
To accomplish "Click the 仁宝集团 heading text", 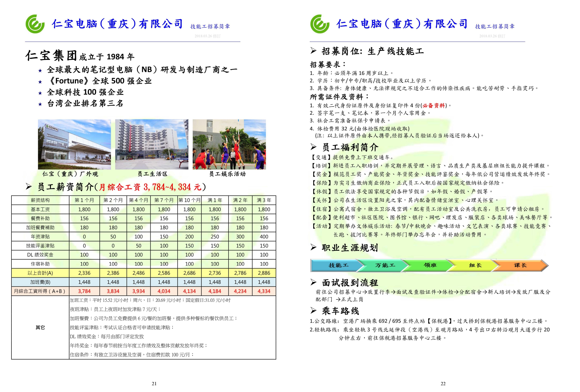I will (x=51, y=55).
